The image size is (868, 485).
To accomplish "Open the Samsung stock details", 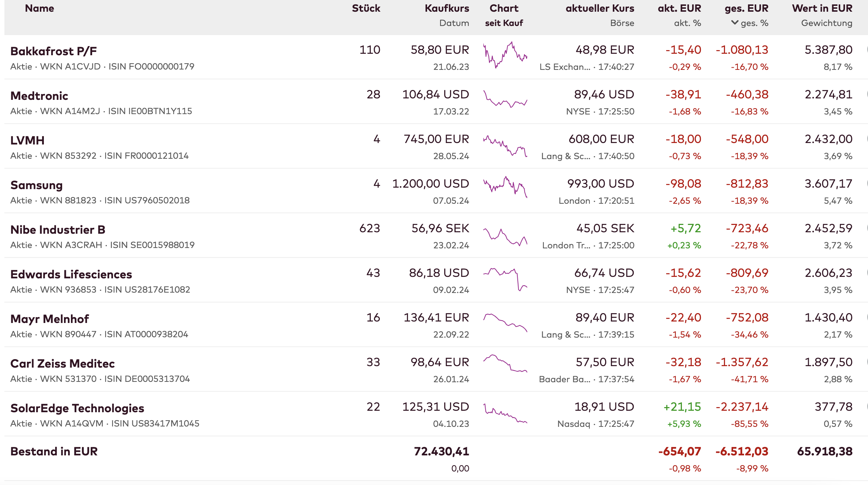I will pos(36,185).
